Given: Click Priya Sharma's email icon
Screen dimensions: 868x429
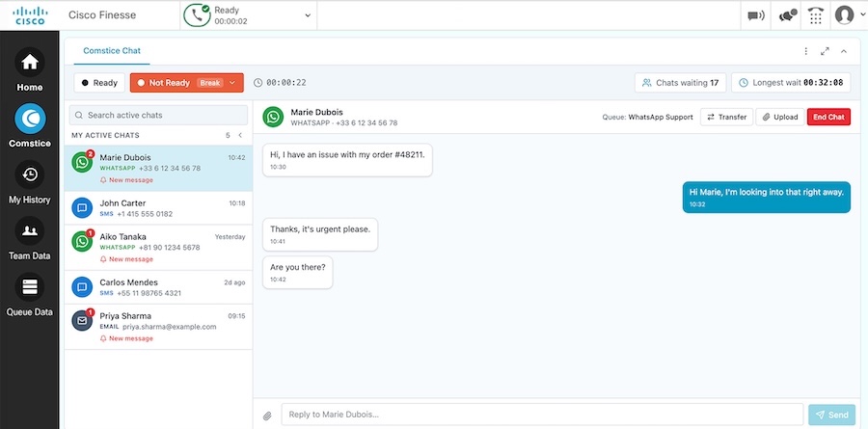Looking at the screenshot, I should coord(82,320).
